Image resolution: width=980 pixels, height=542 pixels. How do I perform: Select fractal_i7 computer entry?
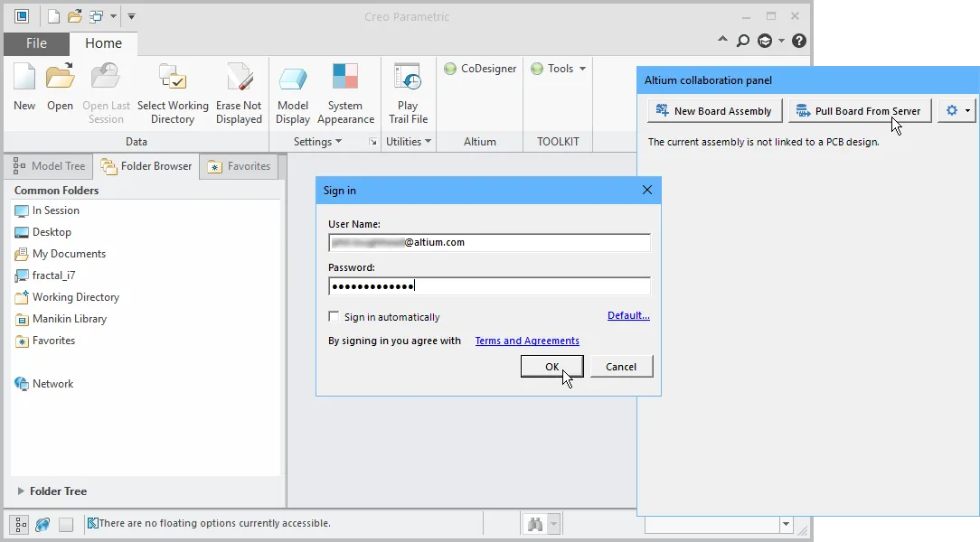(x=44, y=276)
